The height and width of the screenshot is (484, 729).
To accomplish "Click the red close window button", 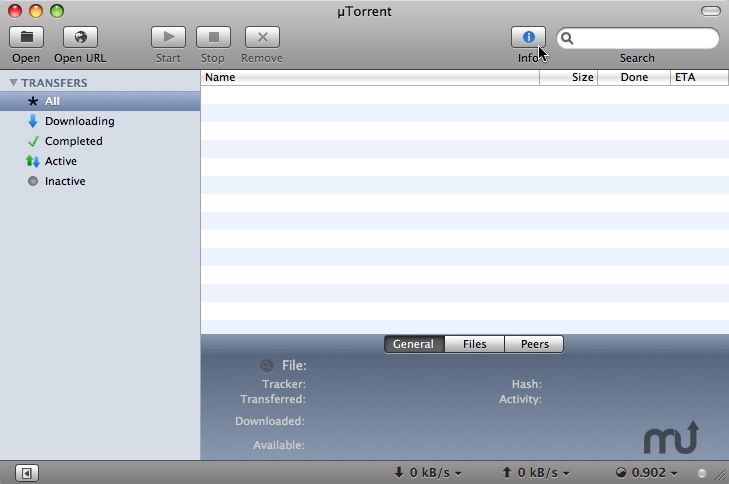I will 15,11.
